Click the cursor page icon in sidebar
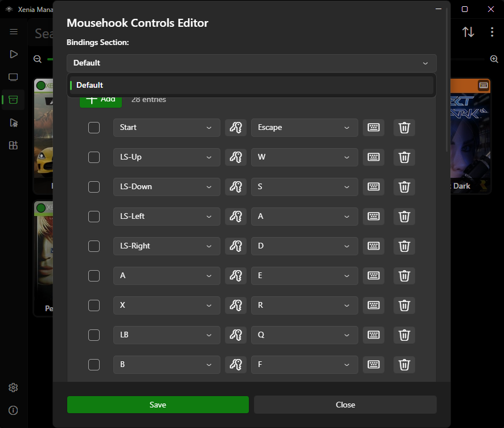 [14, 123]
